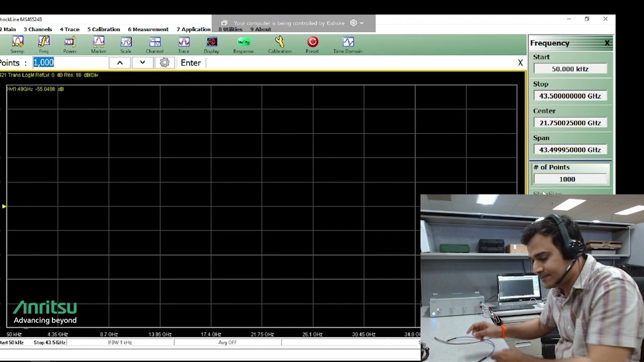Open the 8 Utilities menu
Screen dimensions: 644x362
coord(230,29)
